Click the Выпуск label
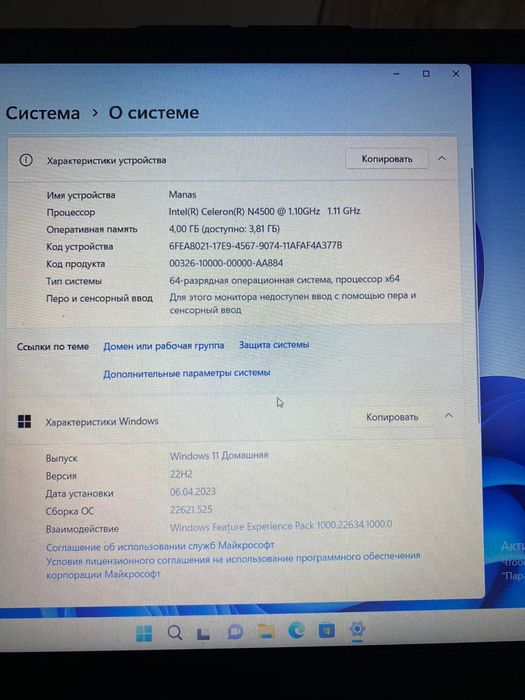Image resolution: width=525 pixels, height=700 pixels. [61, 458]
